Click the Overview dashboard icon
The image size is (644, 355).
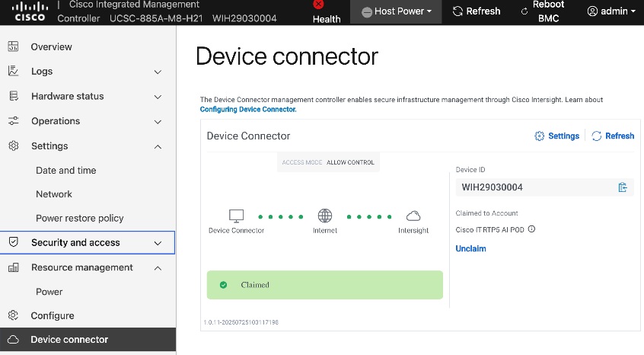click(x=13, y=46)
